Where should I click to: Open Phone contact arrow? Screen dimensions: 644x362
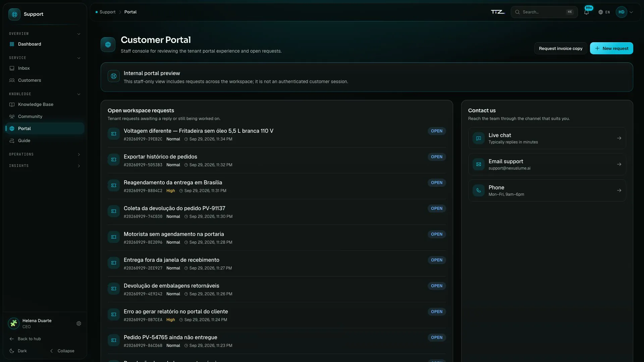[x=619, y=190]
